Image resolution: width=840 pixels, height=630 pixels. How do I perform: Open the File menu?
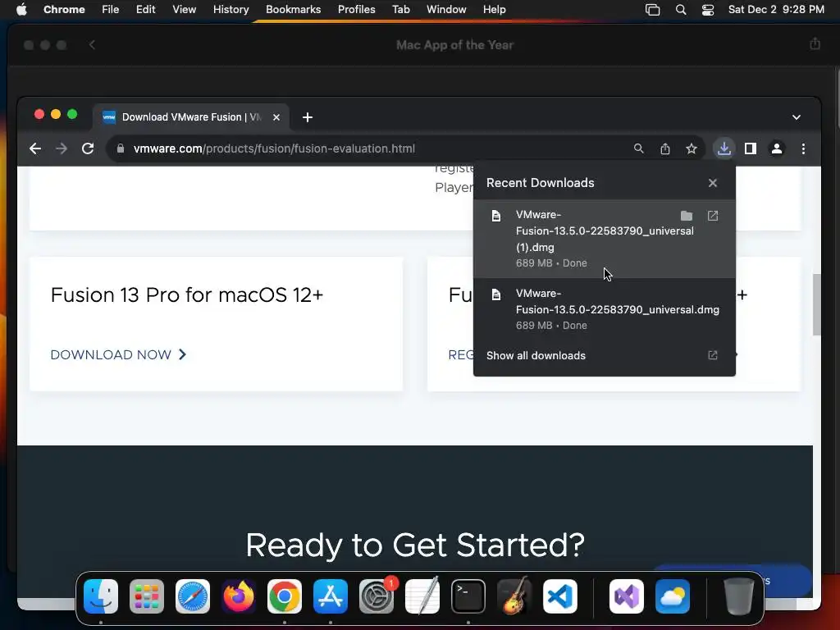pyautogui.click(x=111, y=10)
